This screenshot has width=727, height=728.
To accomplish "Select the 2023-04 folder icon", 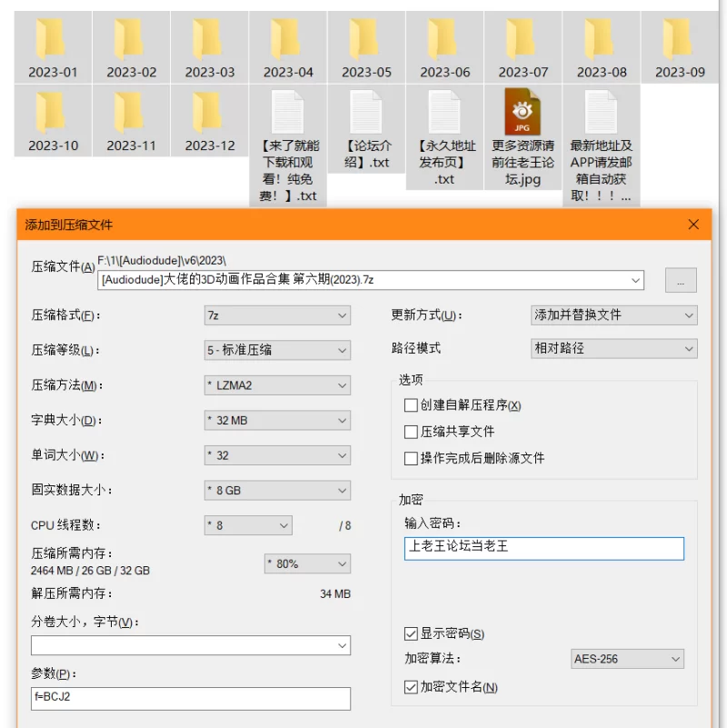I will (285, 39).
